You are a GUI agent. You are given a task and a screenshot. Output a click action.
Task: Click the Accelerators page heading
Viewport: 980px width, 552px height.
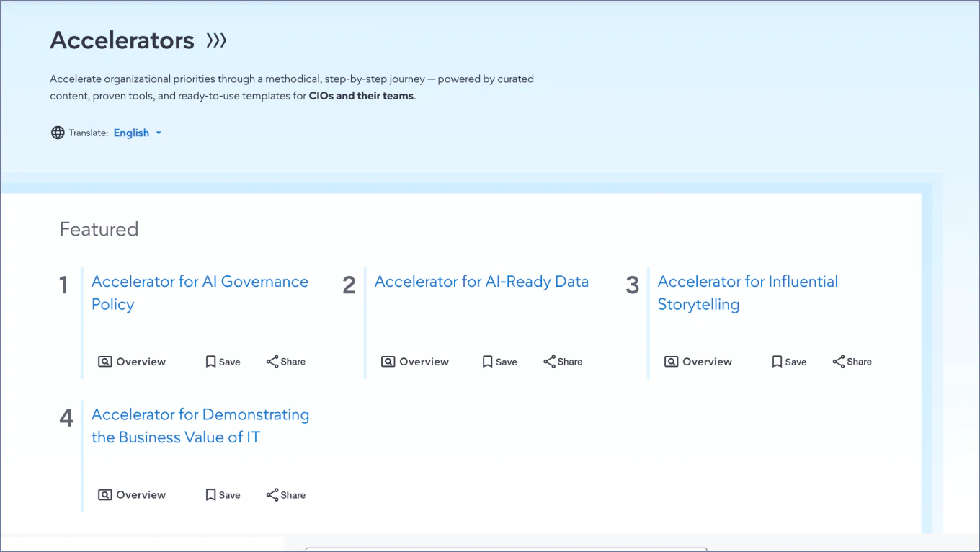(122, 40)
